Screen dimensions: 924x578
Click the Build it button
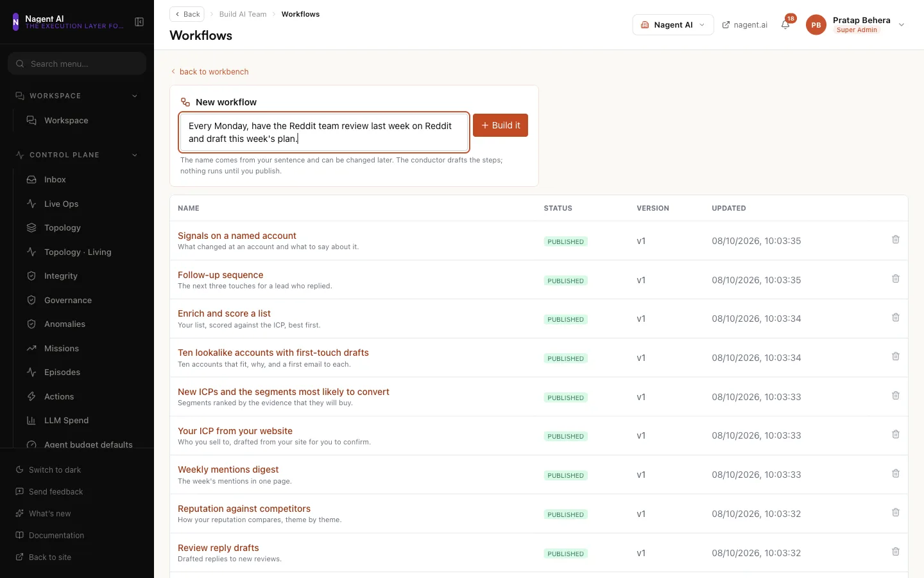tap(501, 125)
